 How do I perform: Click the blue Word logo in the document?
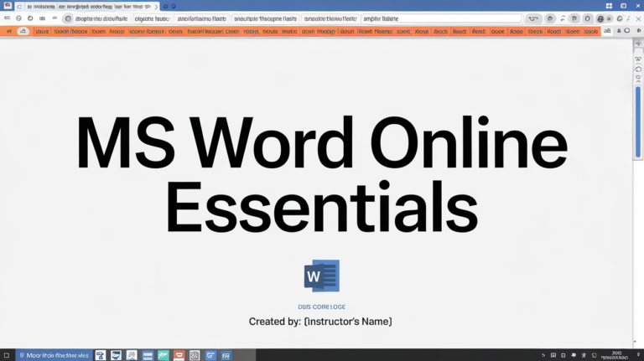pyautogui.click(x=322, y=276)
